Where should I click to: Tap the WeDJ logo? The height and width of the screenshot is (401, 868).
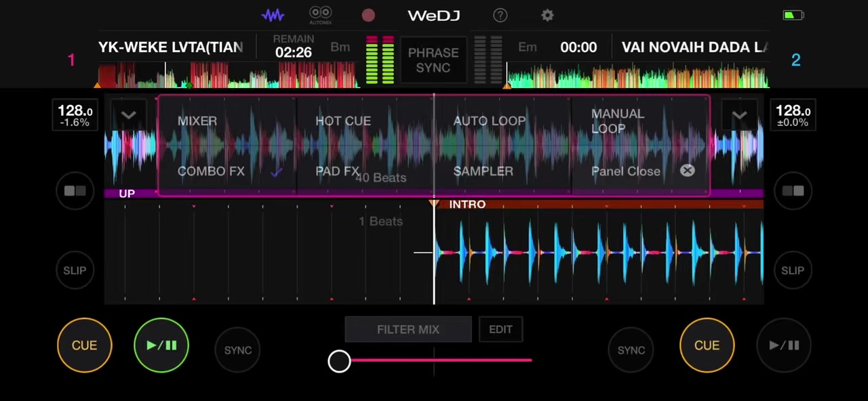[x=433, y=15]
